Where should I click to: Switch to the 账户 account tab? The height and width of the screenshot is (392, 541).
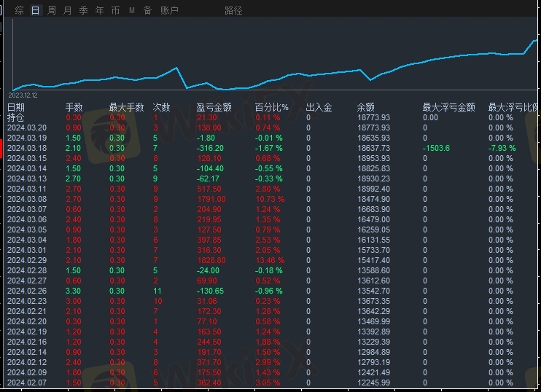pyautogui.click(x=169, y=11)
